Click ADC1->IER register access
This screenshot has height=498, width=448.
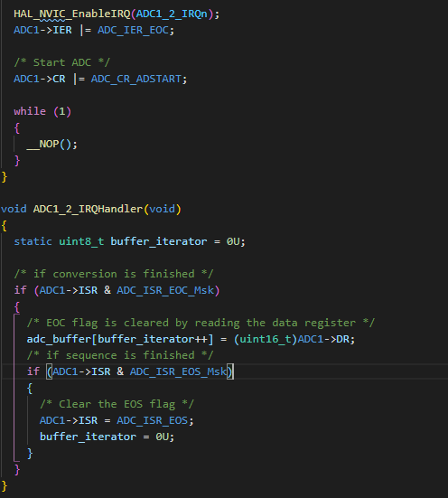pyautogui.click(x=42, y=30)
